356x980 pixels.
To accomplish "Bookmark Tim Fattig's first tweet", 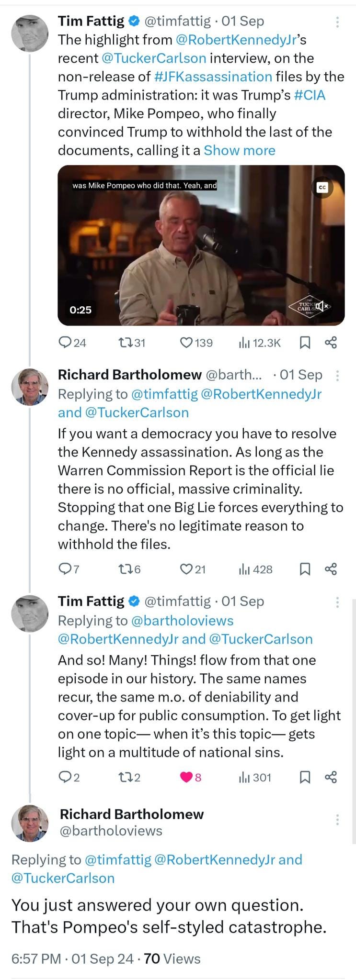I will (x=305, y=343).
